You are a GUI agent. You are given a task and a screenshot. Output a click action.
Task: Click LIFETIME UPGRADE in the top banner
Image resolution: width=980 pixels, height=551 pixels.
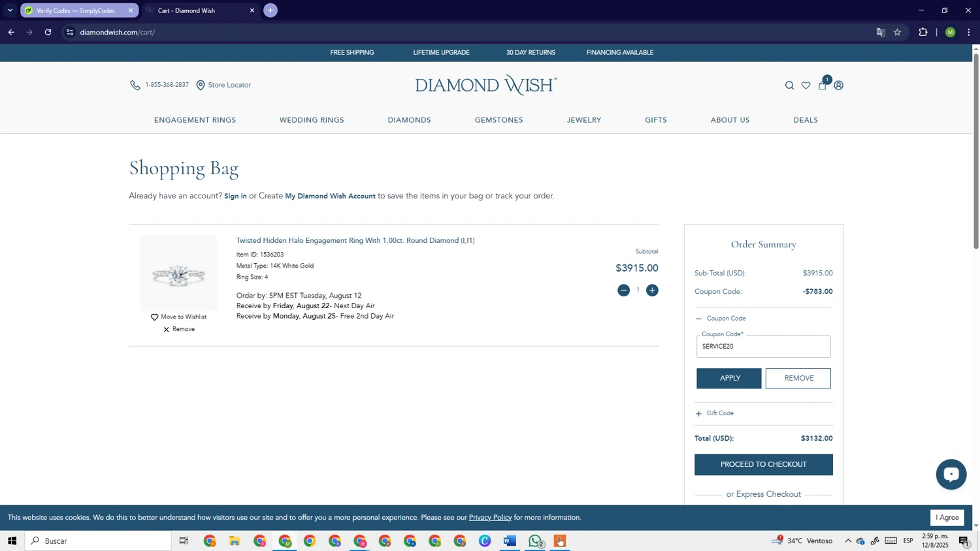coord(441,53)
